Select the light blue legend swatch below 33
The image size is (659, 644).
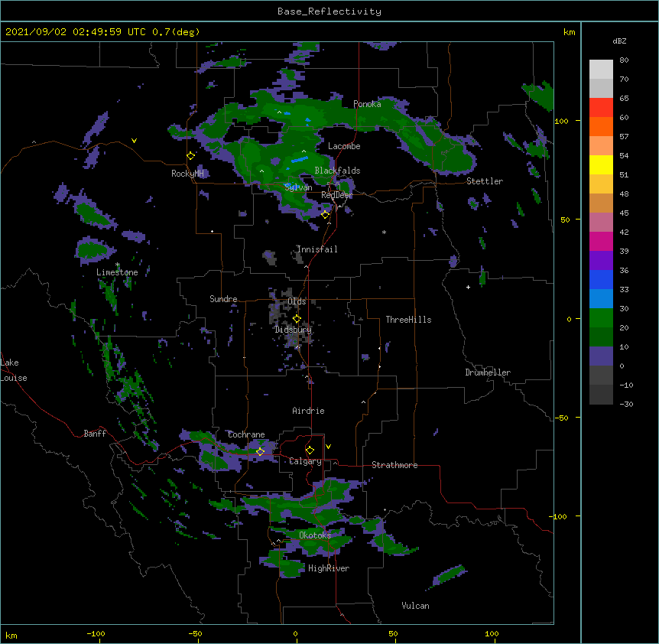coord(601,298)
